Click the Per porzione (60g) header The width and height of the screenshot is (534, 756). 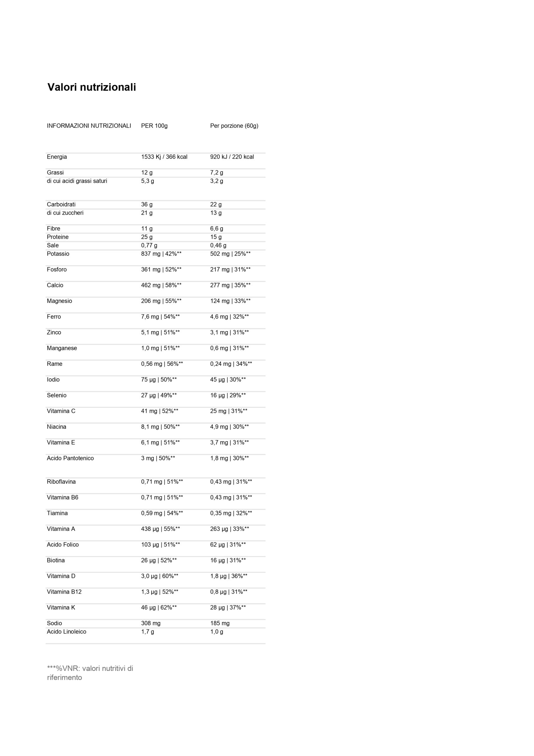pos(234,126)
